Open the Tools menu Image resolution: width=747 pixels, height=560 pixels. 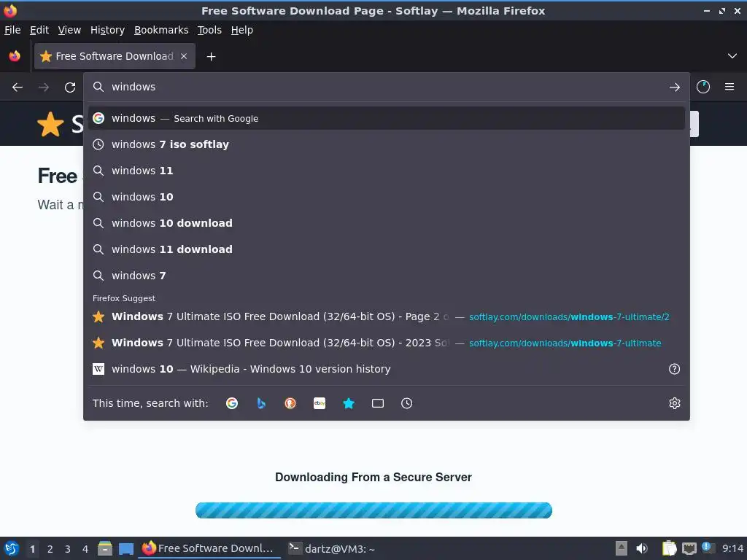click(209, 30)
